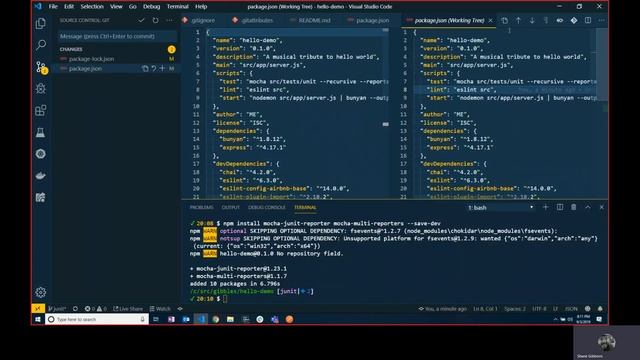Split the terminal panel

(560, 207)
